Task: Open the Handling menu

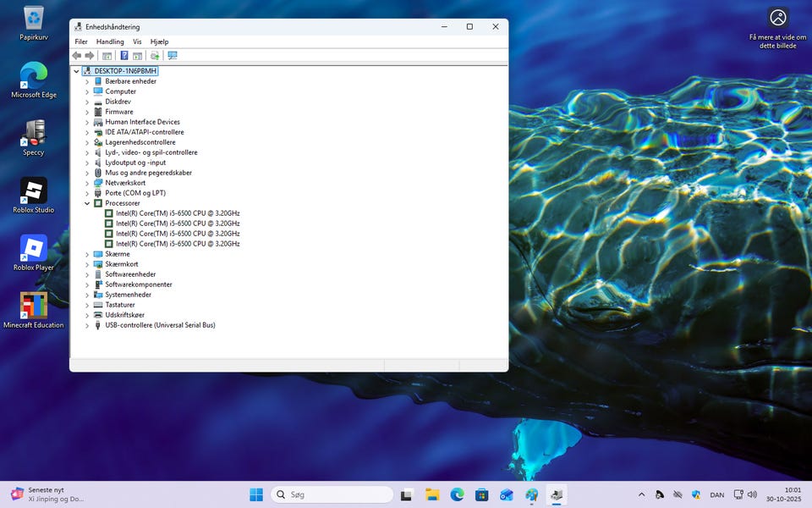Action: coord(110,41)
